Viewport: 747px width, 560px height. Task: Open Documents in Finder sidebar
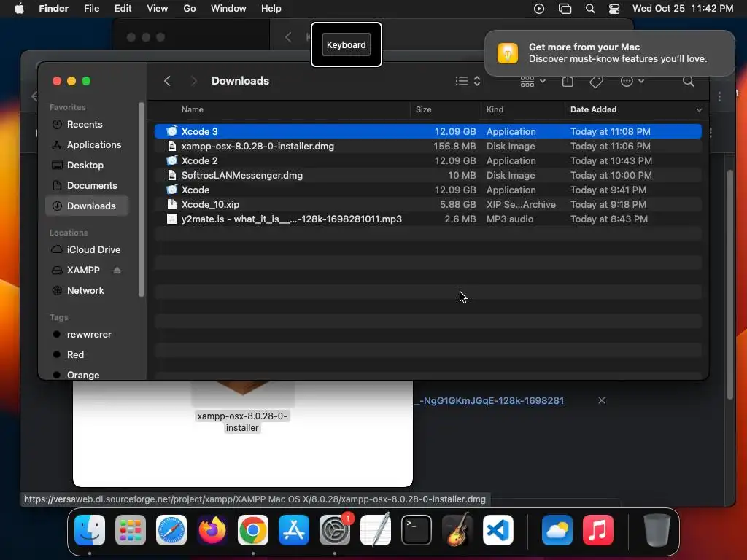pyautogui.click(x=87, y=186)
